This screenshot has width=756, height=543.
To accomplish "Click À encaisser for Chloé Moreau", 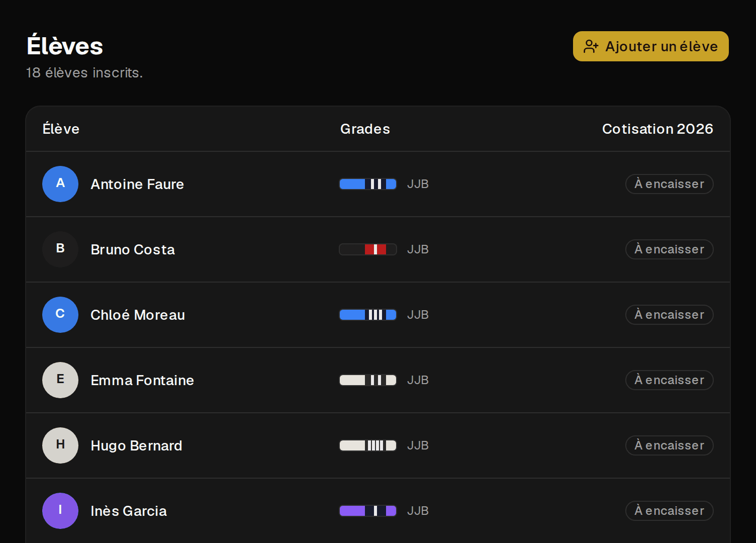I will point(670,315).
